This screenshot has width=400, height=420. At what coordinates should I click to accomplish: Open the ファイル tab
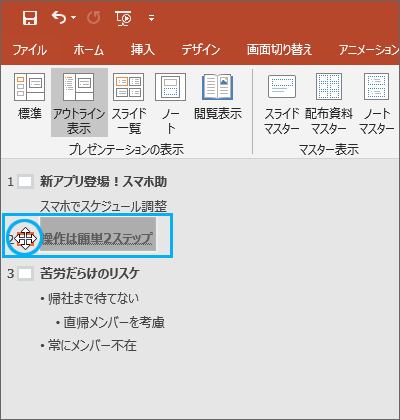point(30,50)
